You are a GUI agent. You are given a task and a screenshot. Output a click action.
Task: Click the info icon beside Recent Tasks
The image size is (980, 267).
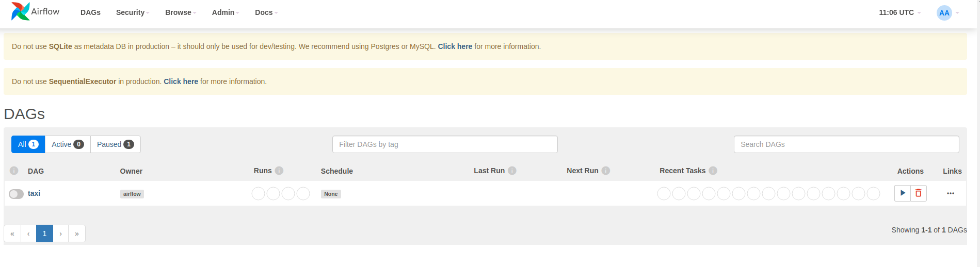click(x=713, y=171)
